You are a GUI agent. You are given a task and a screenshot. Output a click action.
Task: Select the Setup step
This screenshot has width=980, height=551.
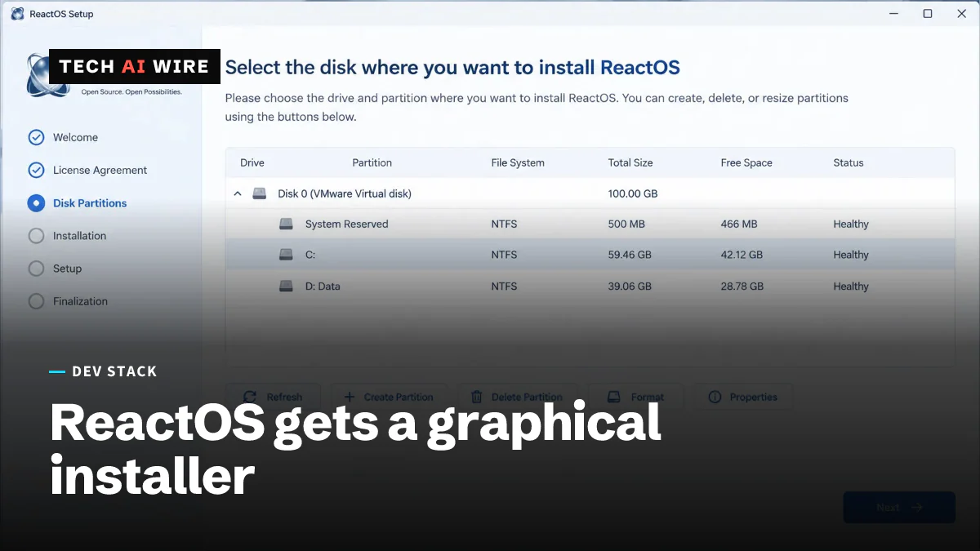click(56, 269)
